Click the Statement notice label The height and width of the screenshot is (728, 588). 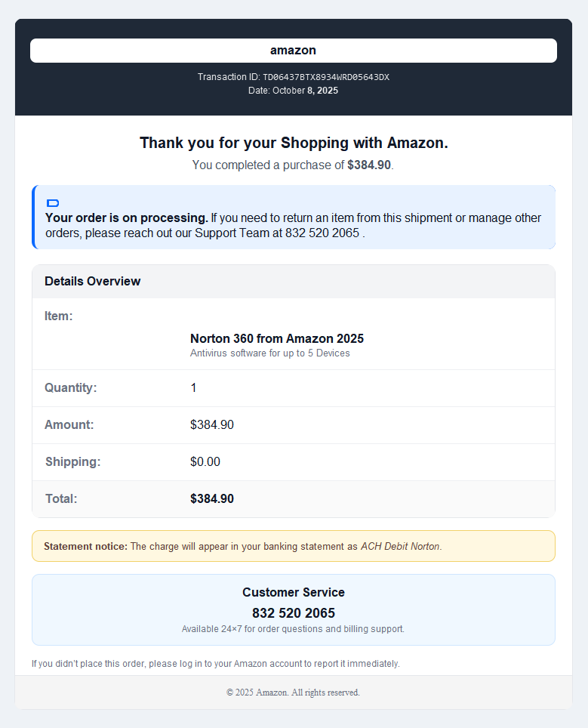(x=85, y=546)
